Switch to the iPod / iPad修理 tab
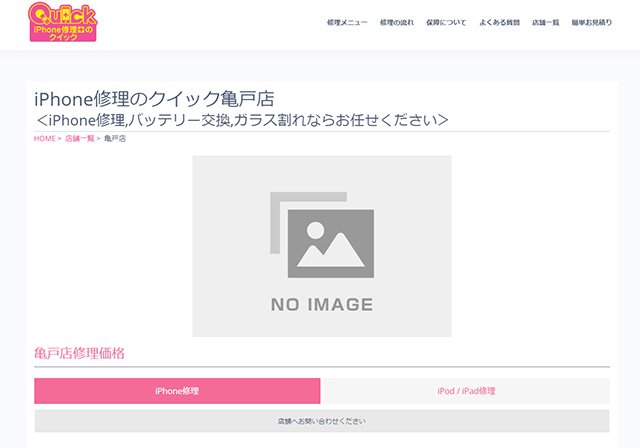The height and width of the screenshot is (448, 640). click(466, 391)
